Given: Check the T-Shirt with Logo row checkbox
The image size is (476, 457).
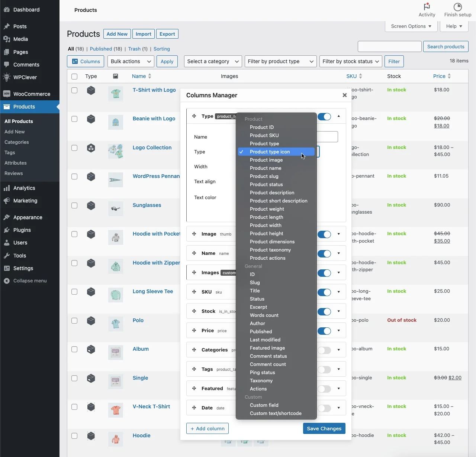Looking at the screenshot, I should tap(74, 90).
